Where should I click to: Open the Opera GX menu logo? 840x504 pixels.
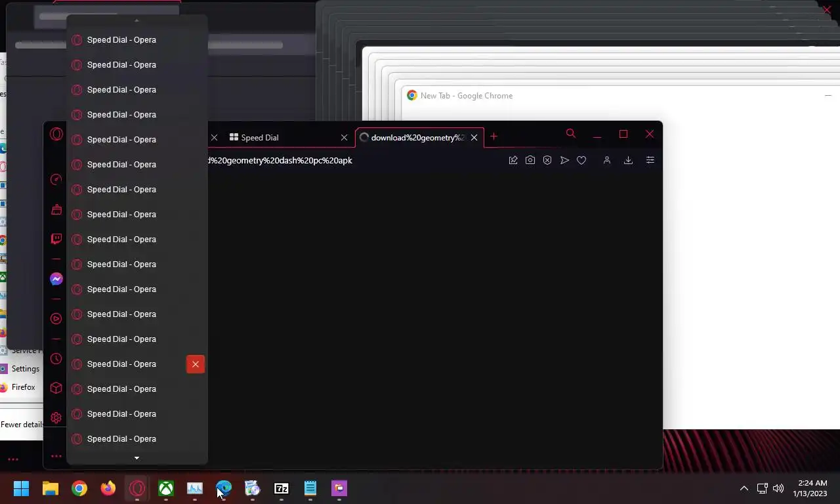pos(56,135)
